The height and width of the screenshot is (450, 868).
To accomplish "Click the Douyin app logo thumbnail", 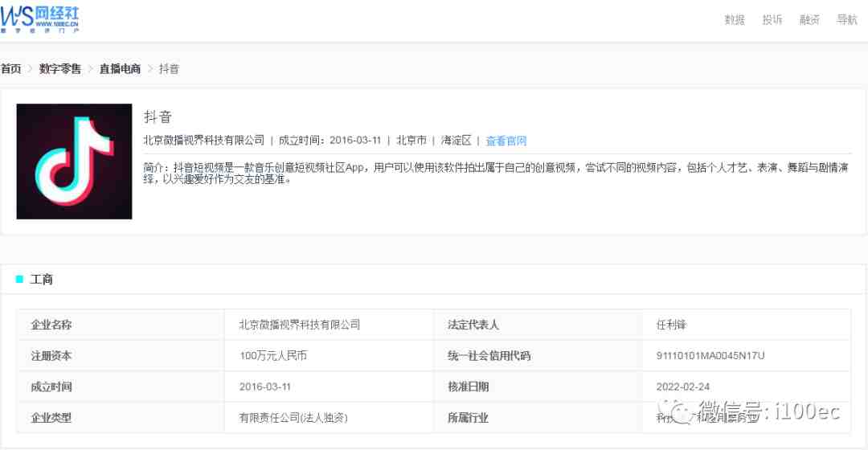I will [x=74, y=161].
